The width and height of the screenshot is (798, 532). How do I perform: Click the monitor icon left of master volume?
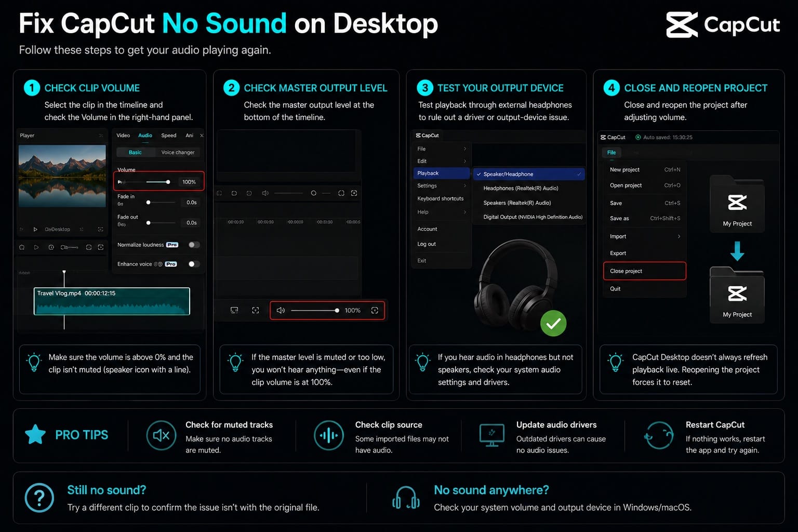[x=234, y=310]
